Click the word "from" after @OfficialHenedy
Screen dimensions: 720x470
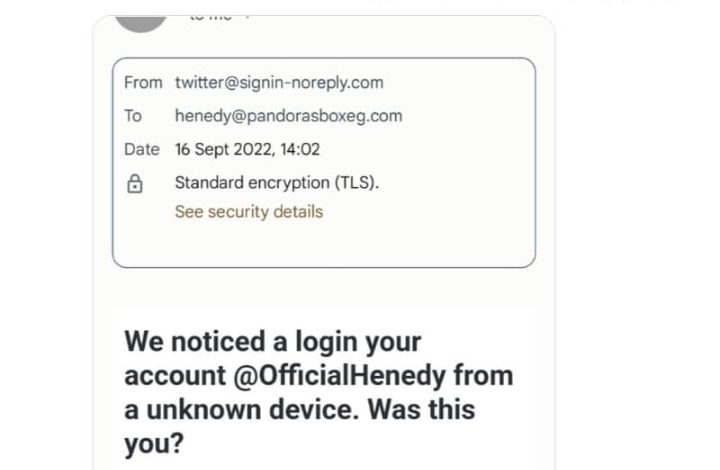point(484,375)
